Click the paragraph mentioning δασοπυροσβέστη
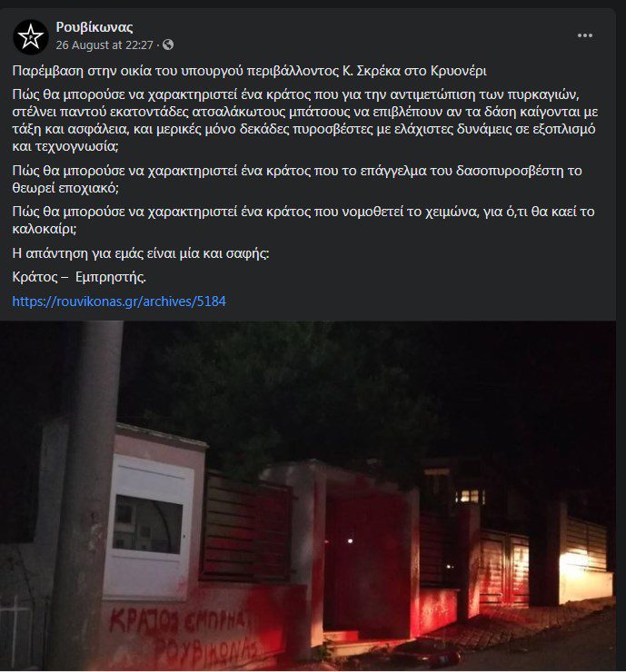Image resolution: width=626 pixels, height=672 pixels. (x=297, y=179)
